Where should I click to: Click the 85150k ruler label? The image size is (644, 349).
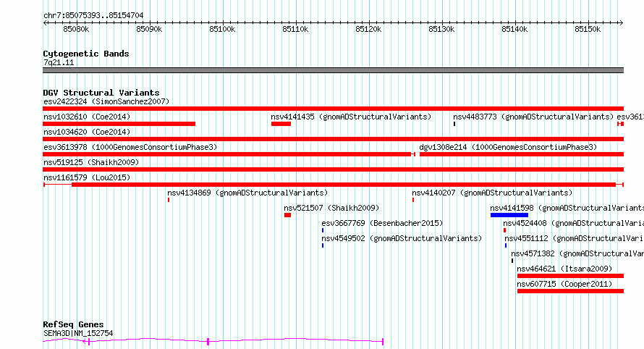(x=588, y=29)
